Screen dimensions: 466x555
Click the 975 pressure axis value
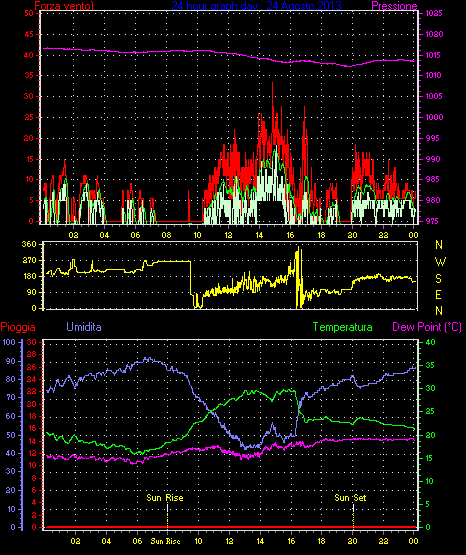pyautogui.click(x=432, y=221)
